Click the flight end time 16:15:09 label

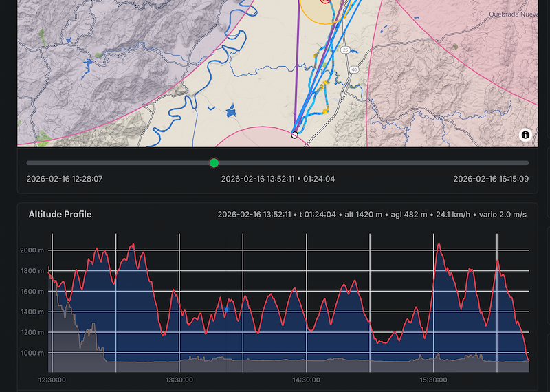(x=491, y=179)
